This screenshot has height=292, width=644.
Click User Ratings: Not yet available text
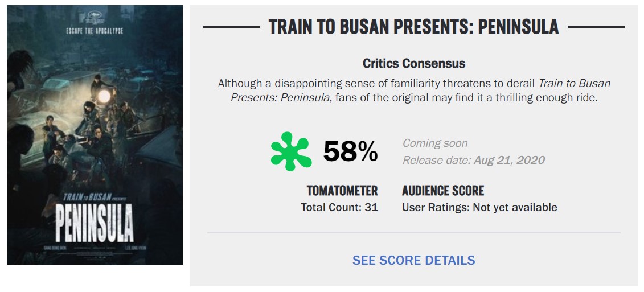(x=479, y=207)
